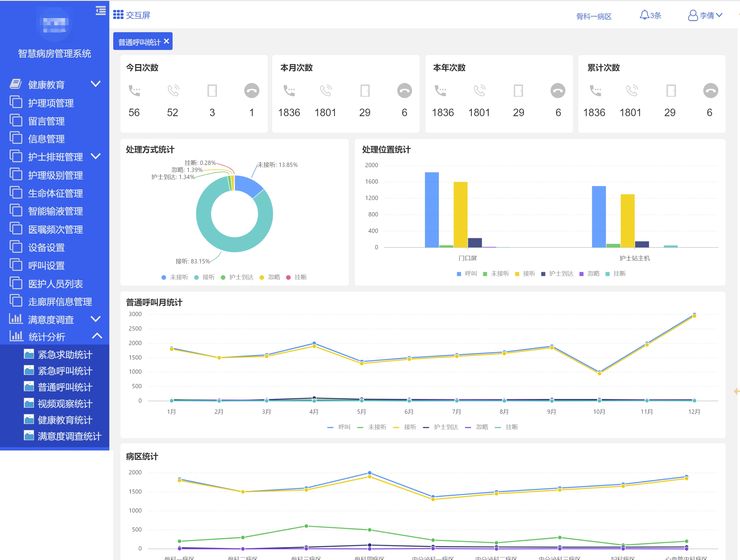Click the hang-up icon in 今日次数

(x=251, y=91)
